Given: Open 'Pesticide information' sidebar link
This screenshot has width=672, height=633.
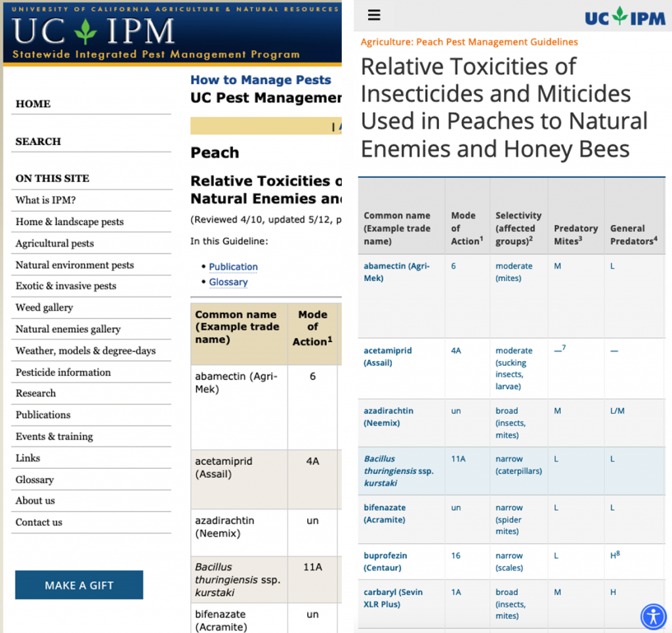Looking at the screenshot, I should point(63,372).
